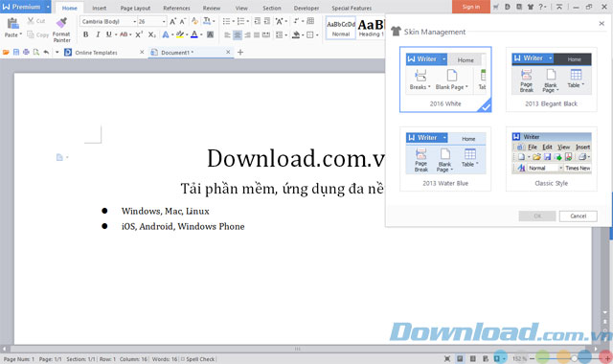Image resolution: width=613 pixels, height=364 pixels.
Task: Click the red font color A icon
Action: tap(193, 34)
